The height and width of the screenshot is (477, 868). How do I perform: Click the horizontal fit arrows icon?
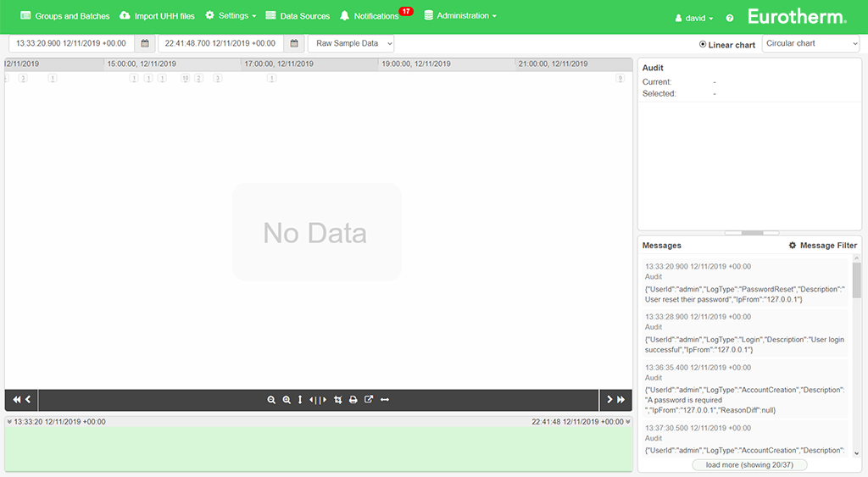pos(385,400)
